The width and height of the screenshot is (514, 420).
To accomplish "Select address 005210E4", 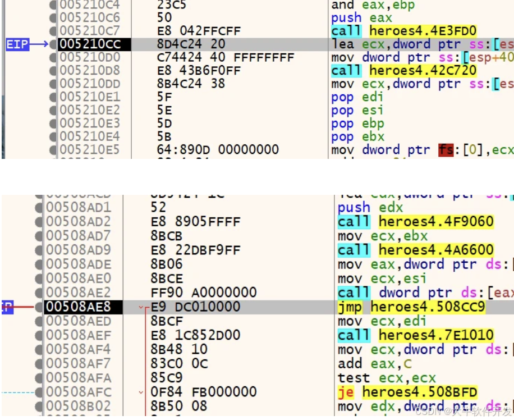I will (x=90, y=136).
